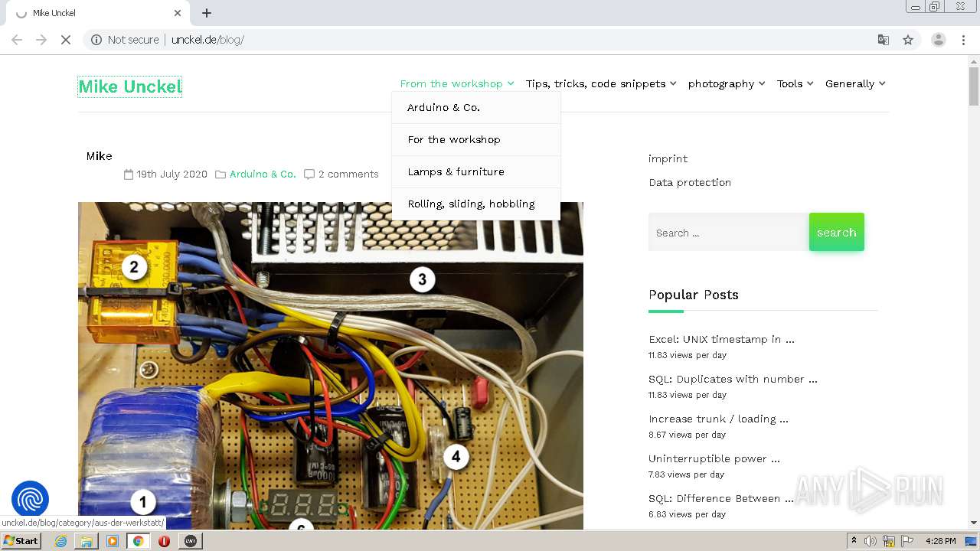This screenshot has width=980, height=551.
Task: Select For the workshop submenu item
Action: (476, 140)
